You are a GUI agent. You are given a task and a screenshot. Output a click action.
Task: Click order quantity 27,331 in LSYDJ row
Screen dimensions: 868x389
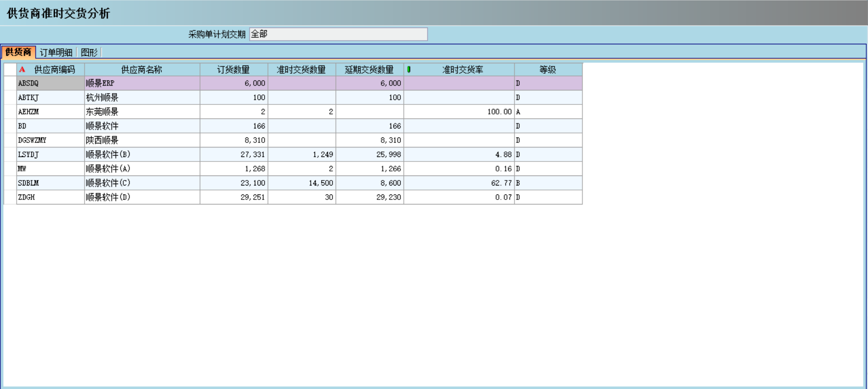(x=234, y=155)
